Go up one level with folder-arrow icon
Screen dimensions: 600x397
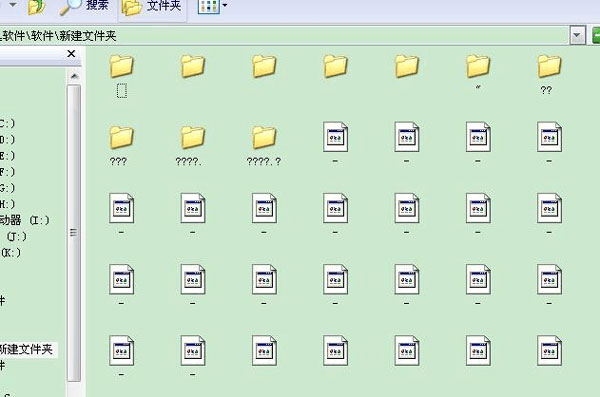coord(36,7)
